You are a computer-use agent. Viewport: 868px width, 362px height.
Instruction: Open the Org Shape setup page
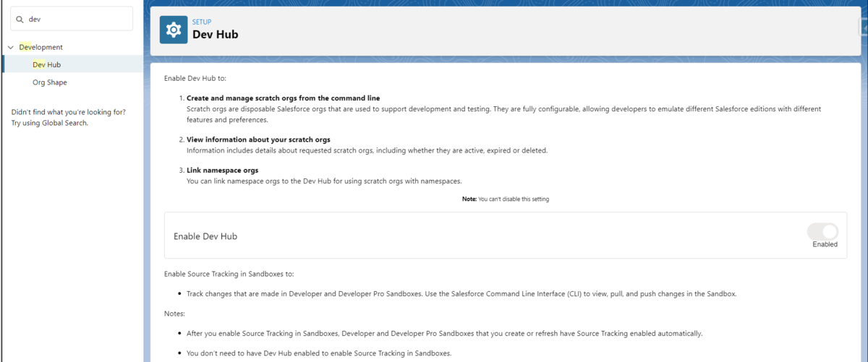click(50, 82)
